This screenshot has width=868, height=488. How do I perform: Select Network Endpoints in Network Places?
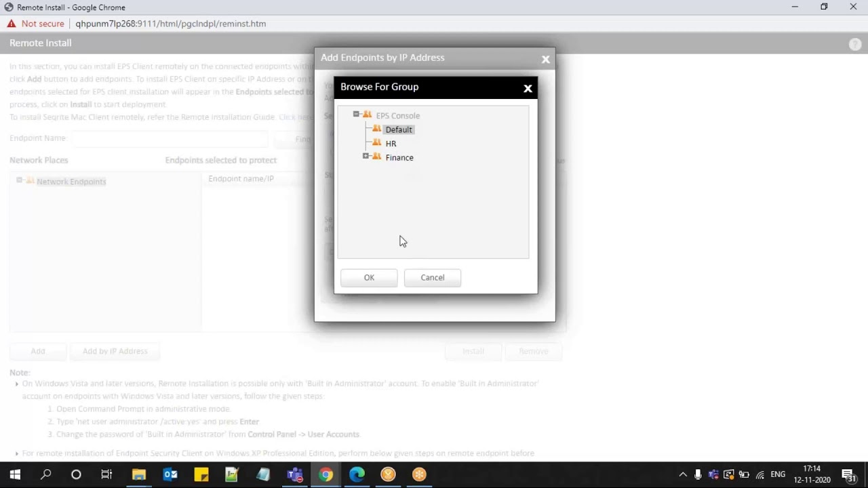coord(71,182)
